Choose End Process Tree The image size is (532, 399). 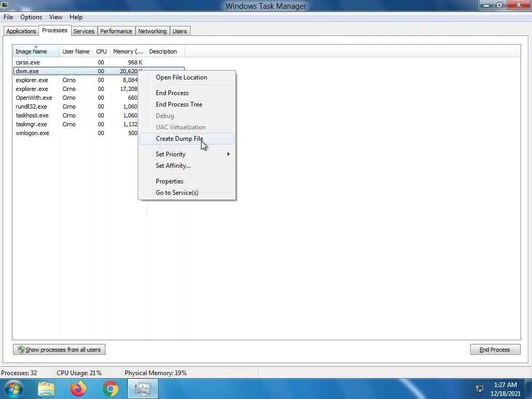[x=187, y=104]
